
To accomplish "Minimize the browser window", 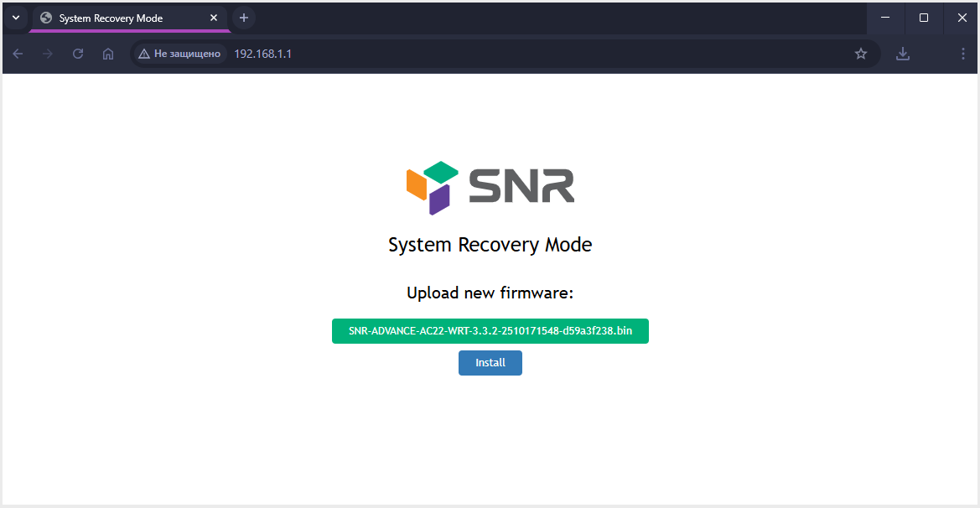I will [x=885, y=18].
